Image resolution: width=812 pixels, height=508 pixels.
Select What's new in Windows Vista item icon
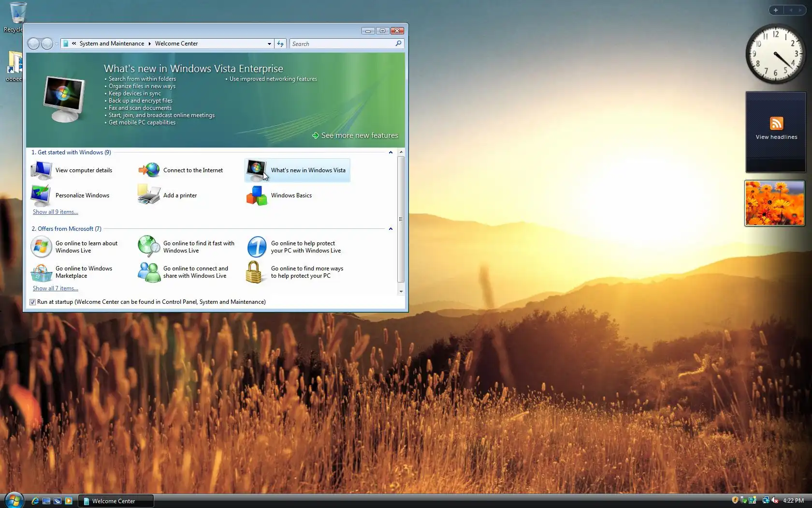coord(256,170)
